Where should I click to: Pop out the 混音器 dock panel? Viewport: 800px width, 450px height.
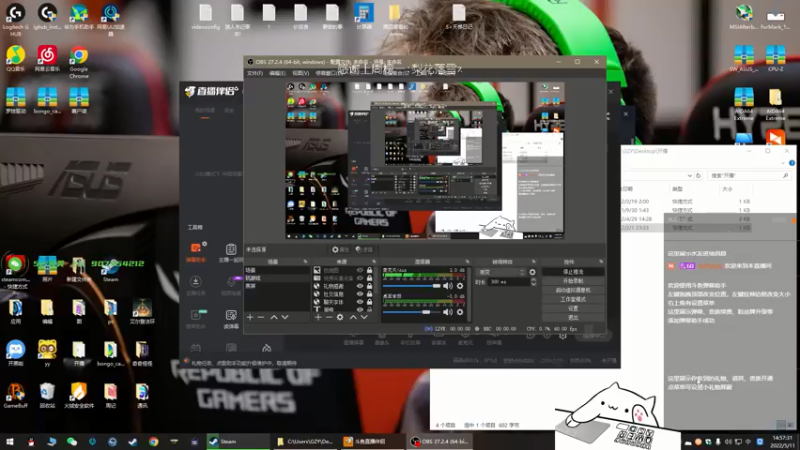pos(467,262)
